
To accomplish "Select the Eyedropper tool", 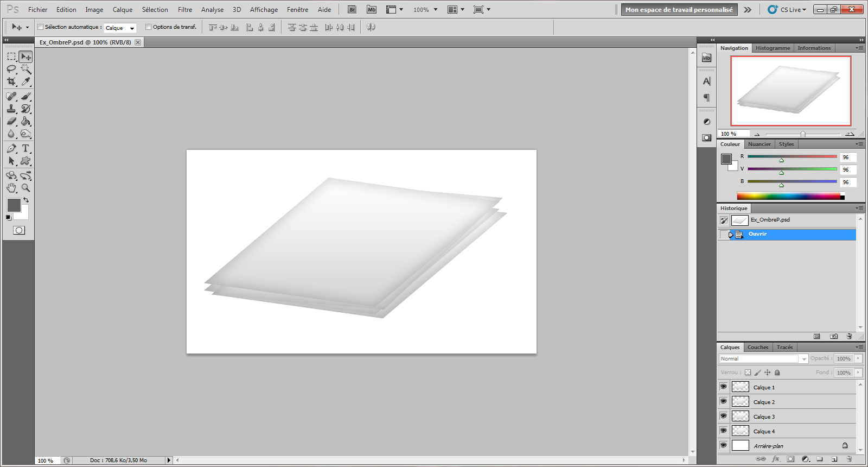I will (x=25, y=81).
